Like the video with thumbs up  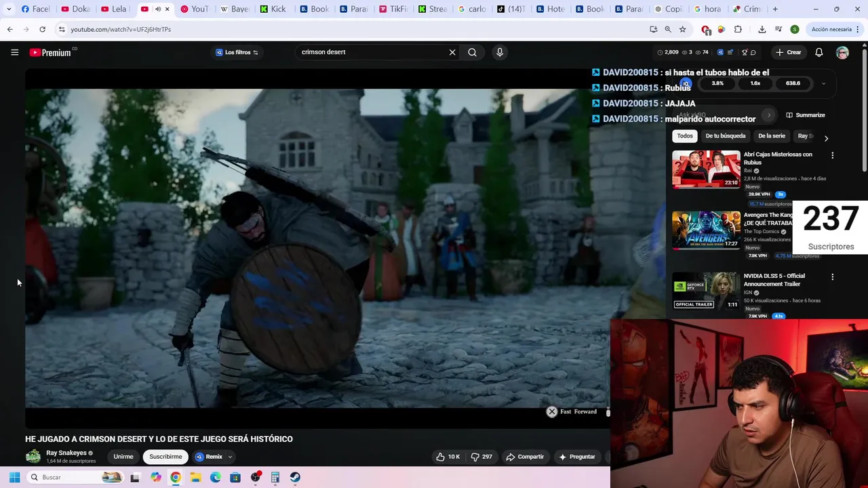pyautogui.click(x=448, y=457)
